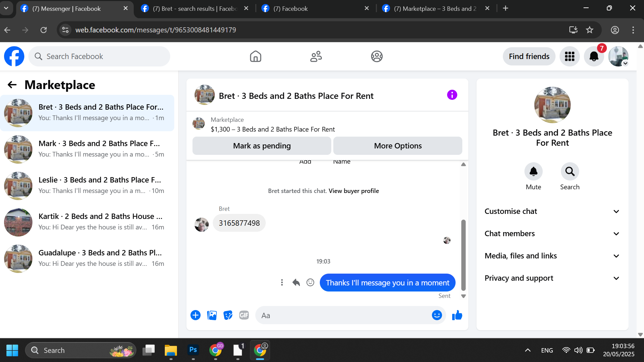This screenshot has width=644, height=362.
Task: Click More Options button
Action: click(x=398, y=146)
